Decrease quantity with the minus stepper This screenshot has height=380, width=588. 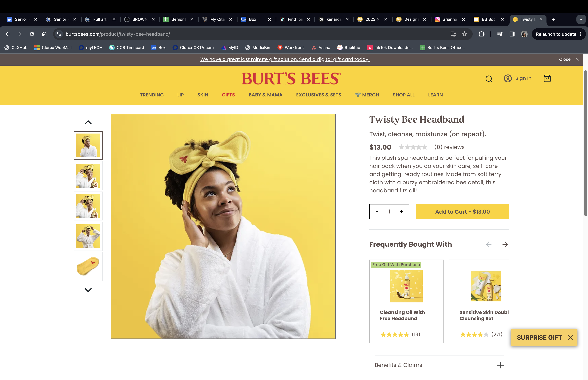point(377,211)
